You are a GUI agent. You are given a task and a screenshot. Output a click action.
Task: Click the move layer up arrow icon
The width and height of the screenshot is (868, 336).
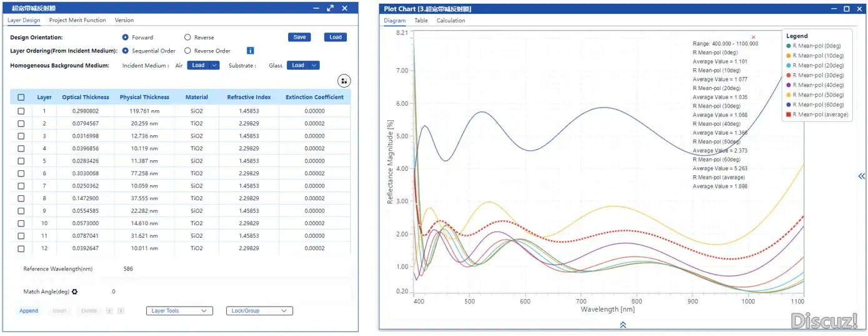pos(109,311)
